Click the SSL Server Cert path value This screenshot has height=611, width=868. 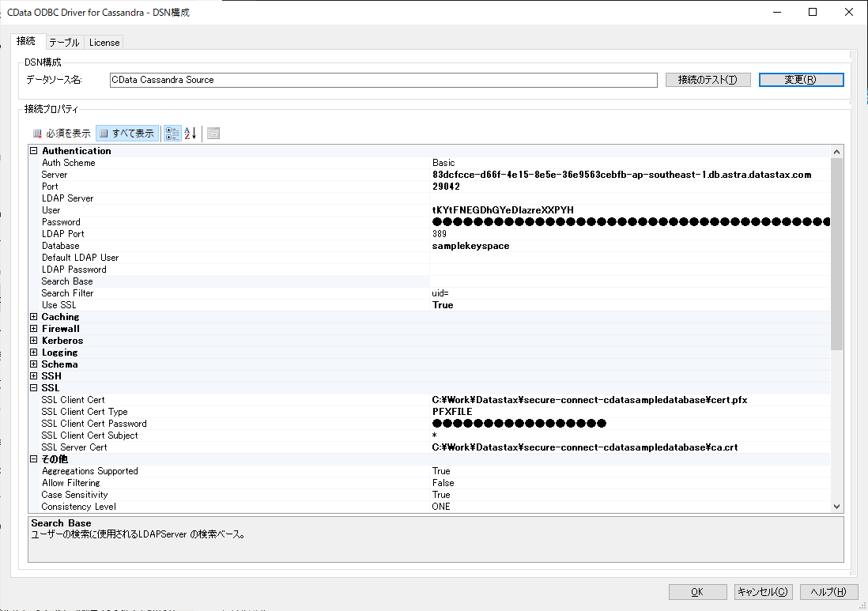(585, 447)
